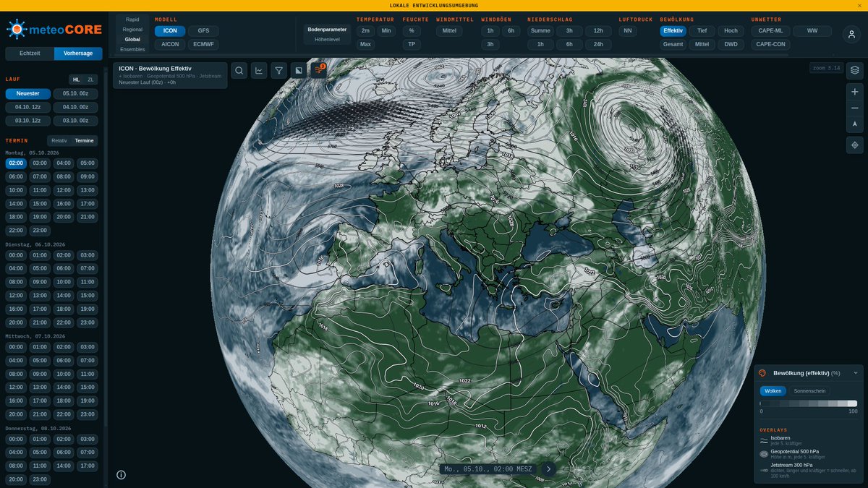Select Sonnenschein legend mode
The width and height of the screenshot is (868, 488).
pyautogui.click(x=809, y=390)
